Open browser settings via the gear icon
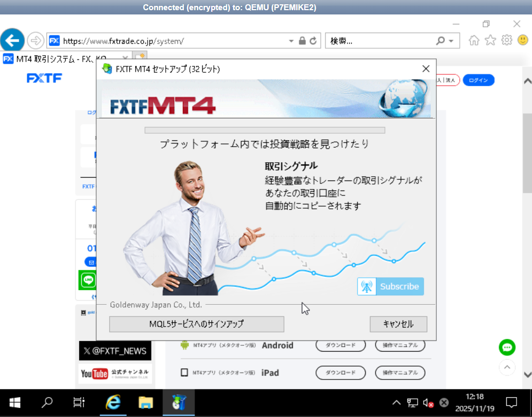The width and height of the screenshot is (532, 417). point(506,40)
